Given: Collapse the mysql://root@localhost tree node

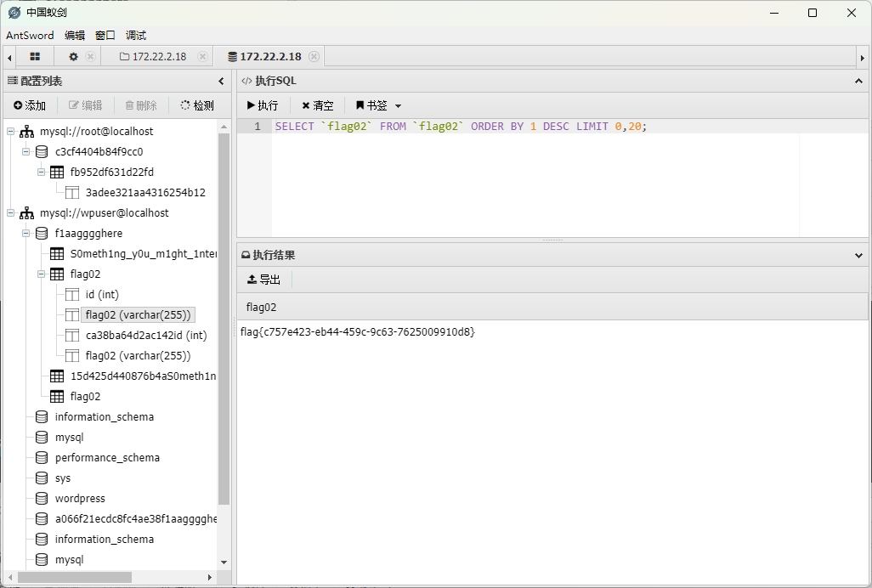Looking at the screenshot, I should 11,132.
